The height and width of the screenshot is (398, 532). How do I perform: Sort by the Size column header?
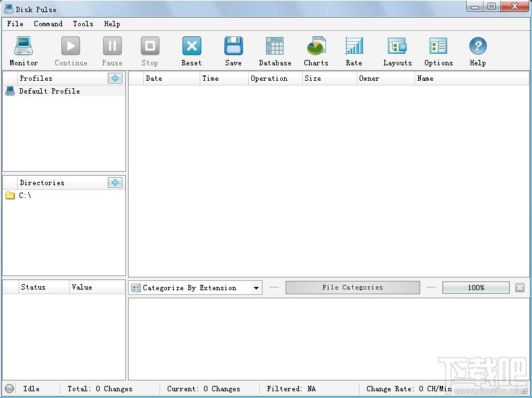pos(329,78)
